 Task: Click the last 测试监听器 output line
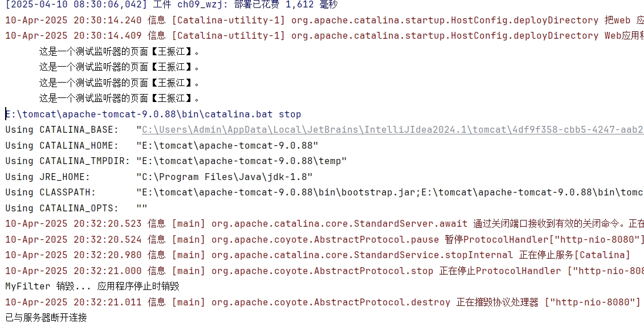point(120,99)
